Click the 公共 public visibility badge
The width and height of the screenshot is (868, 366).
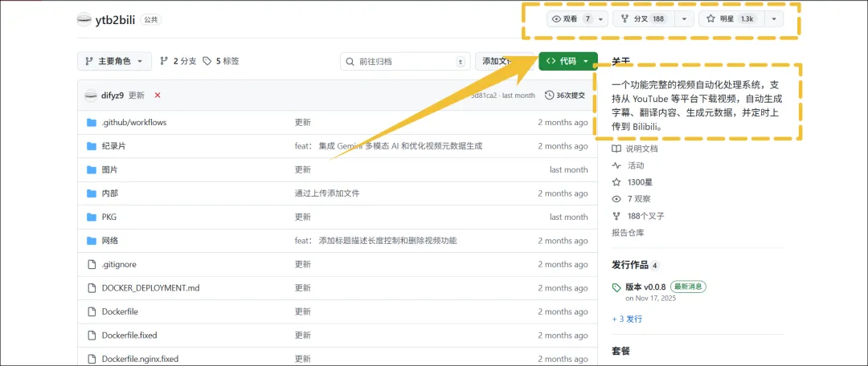pyautogui.click(x=150, y=19)
